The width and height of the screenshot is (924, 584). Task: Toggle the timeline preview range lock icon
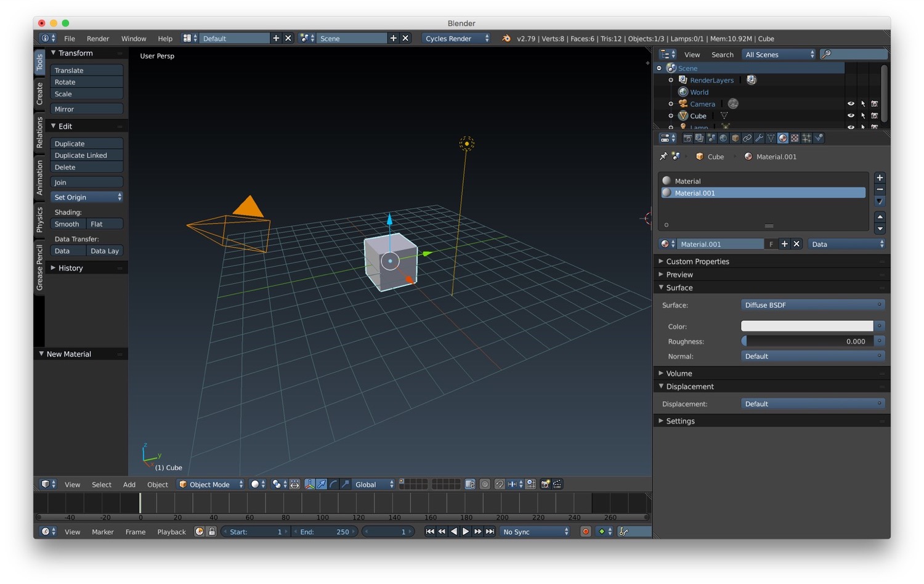tap(211, 532)
